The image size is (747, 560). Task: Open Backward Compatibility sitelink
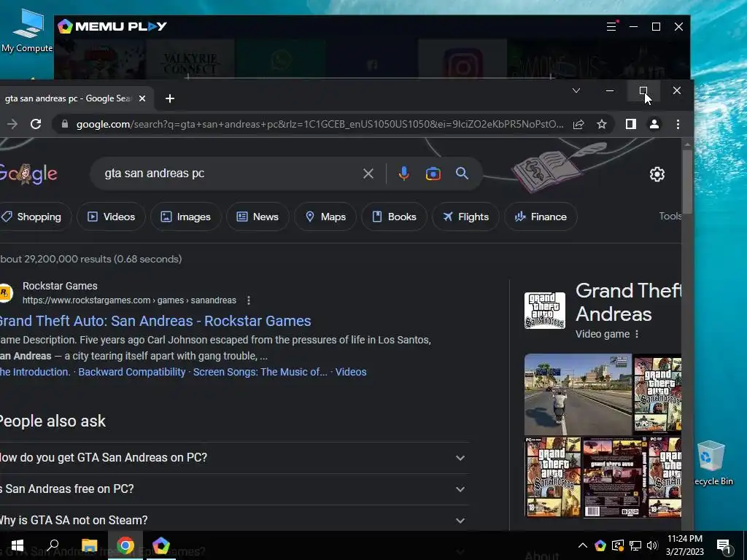click(132, 372)
